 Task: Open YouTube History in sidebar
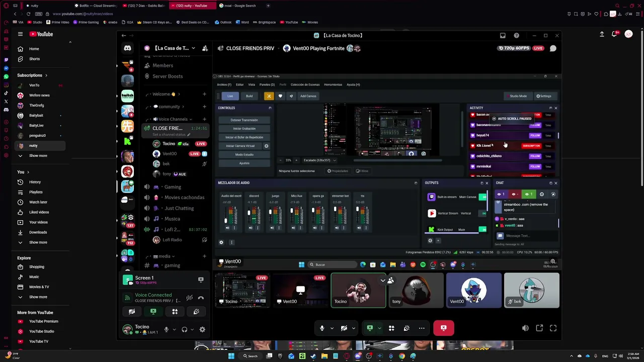click(x=35, y=182)
